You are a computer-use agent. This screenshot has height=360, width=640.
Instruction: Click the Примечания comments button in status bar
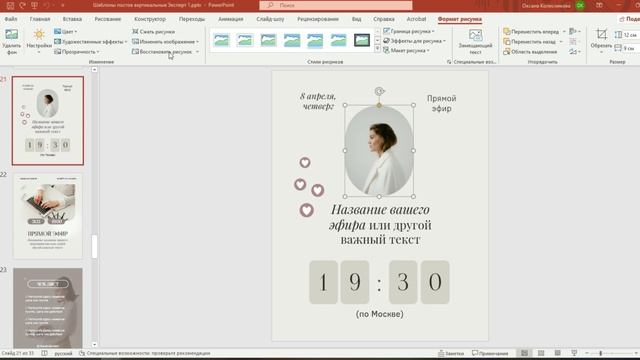click(490, 353)
